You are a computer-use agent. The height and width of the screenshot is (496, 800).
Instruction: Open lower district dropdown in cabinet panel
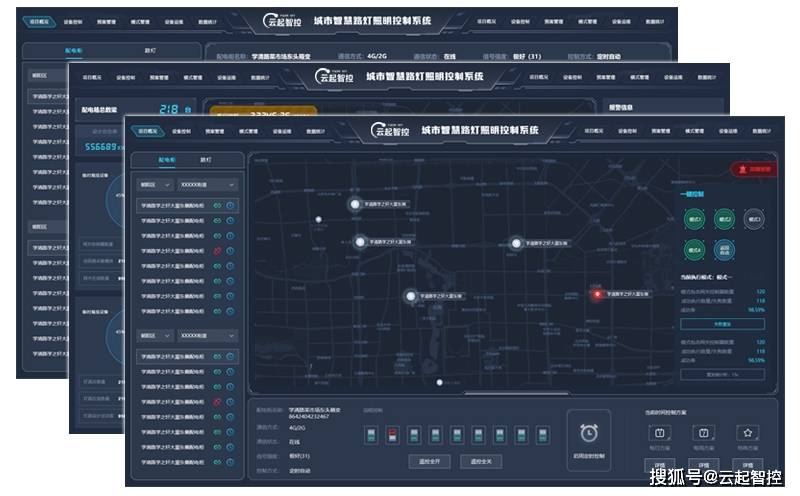tap(156, 336)
